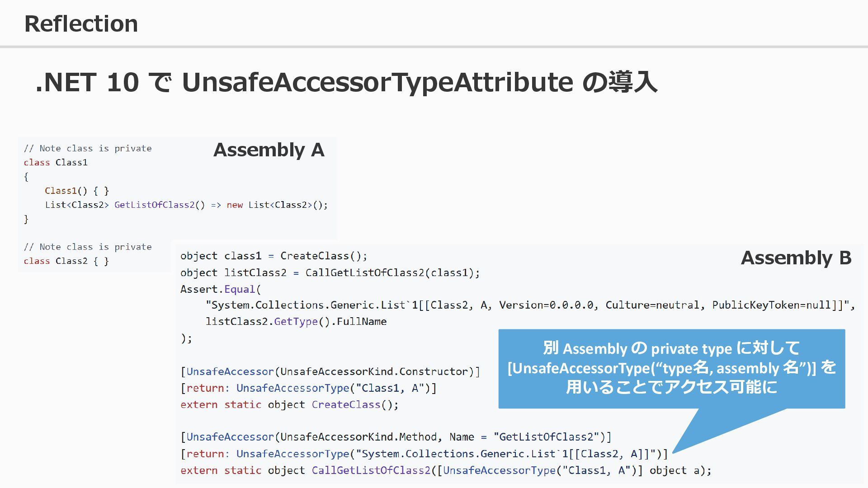Click the 'object listClass2' assignment line
Screen dimensions: 868x488
click(330, 272)
